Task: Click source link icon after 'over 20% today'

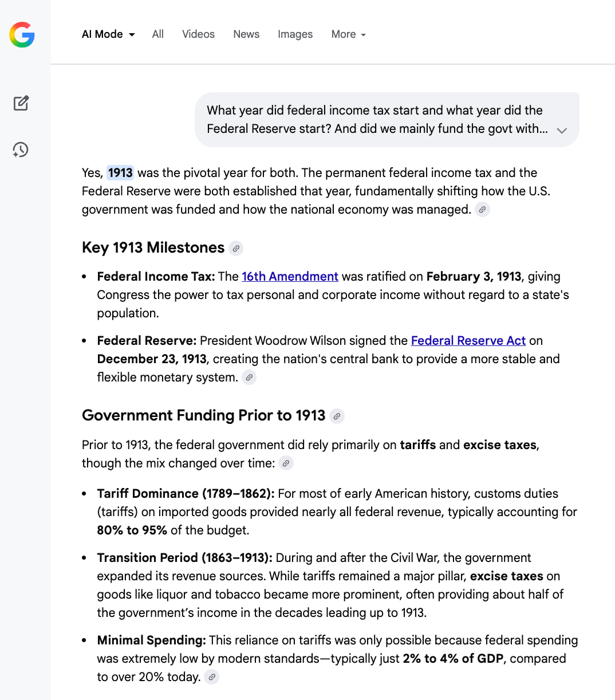Action: coord(212,677)
